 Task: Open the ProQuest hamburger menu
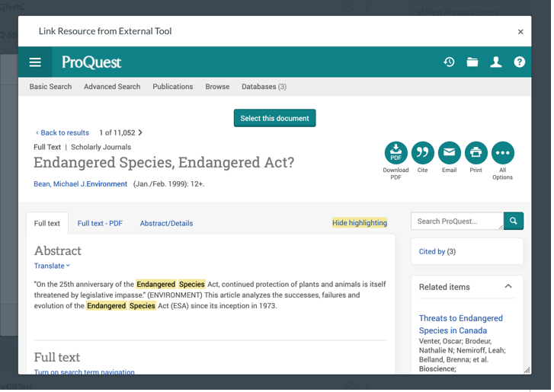(x=35, y=62)
